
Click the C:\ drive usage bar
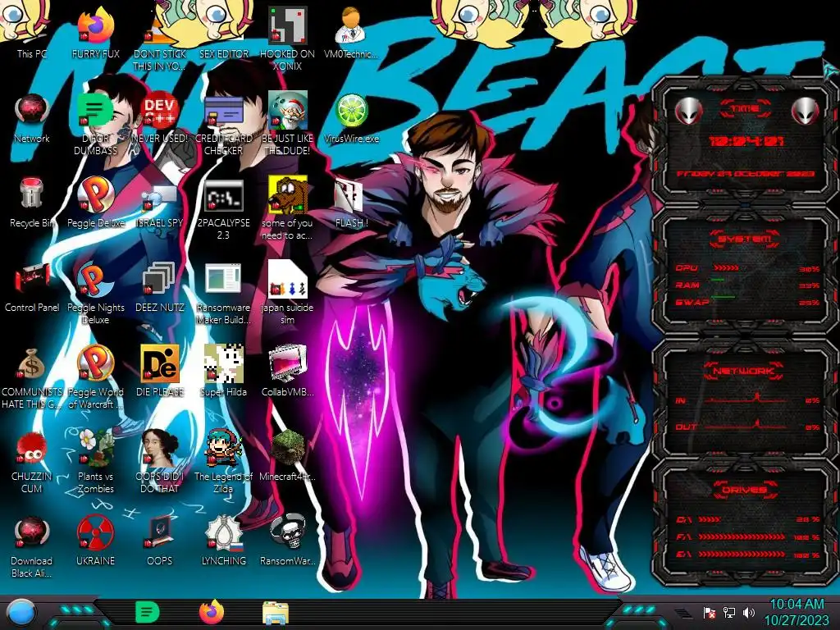click(710, 519)
